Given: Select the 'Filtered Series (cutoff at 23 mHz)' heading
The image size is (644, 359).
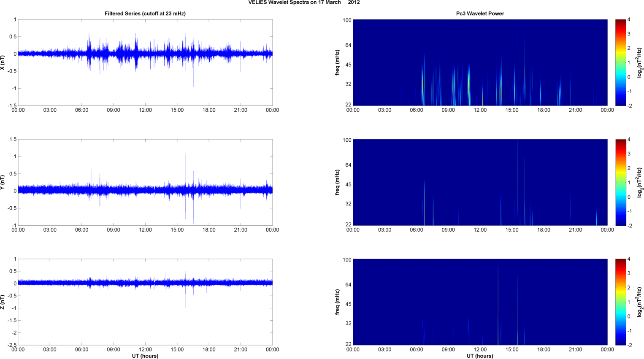Looking at the screenshot, I should (145, 13).
